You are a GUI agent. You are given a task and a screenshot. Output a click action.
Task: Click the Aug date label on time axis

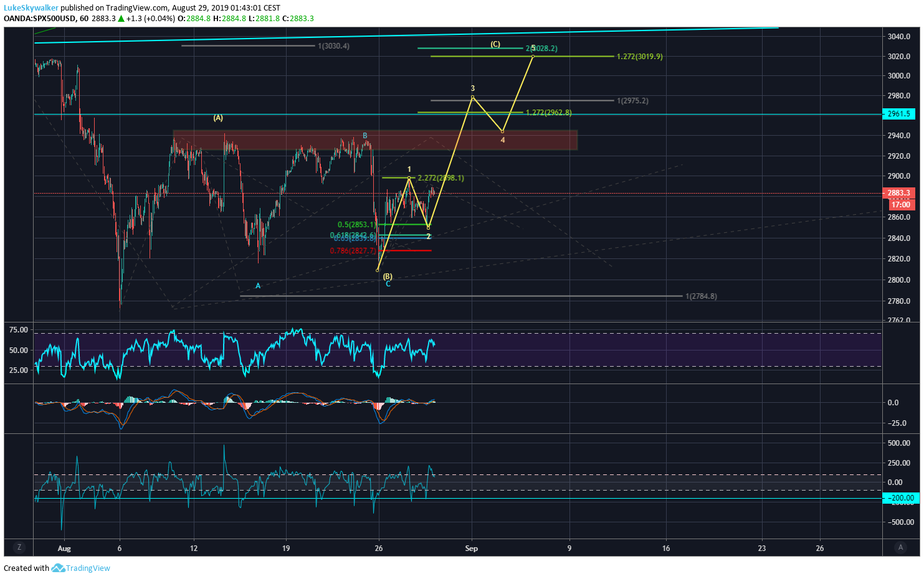[x=64, y=548]
